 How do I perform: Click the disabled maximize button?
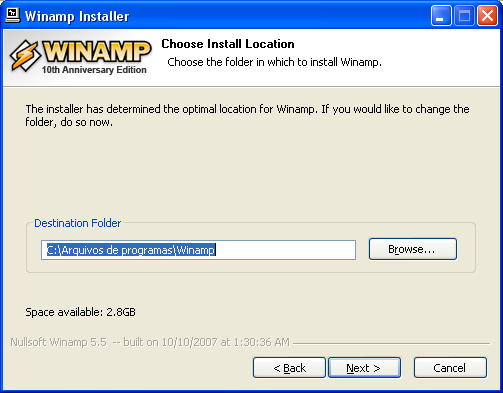pos(464,16)
